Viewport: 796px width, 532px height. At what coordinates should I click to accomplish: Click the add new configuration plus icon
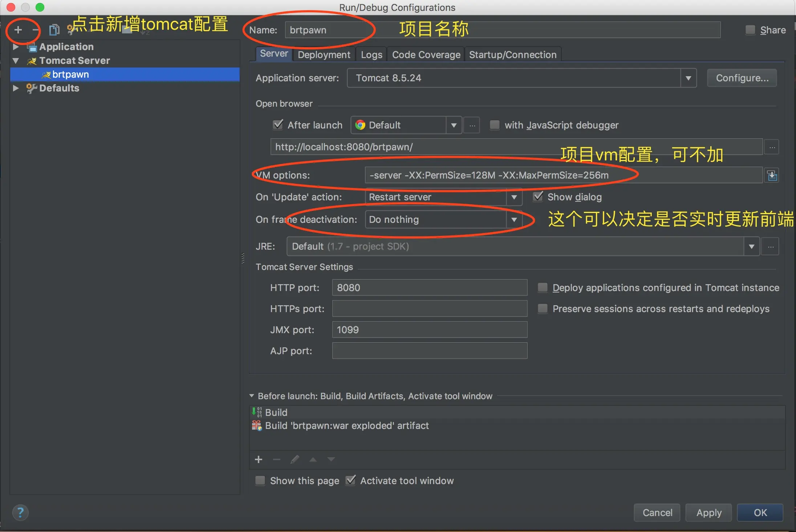[x=18, y=30]
